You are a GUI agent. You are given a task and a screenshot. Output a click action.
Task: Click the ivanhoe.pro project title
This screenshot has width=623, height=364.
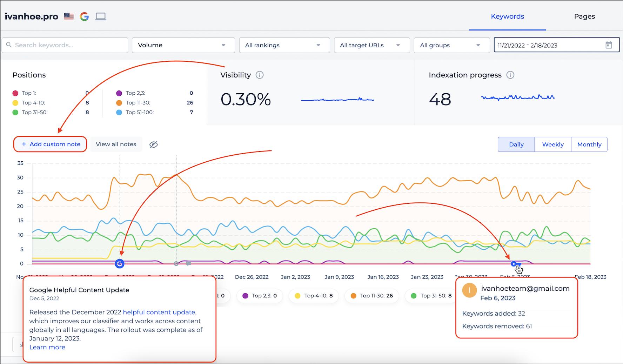(32, 16)
